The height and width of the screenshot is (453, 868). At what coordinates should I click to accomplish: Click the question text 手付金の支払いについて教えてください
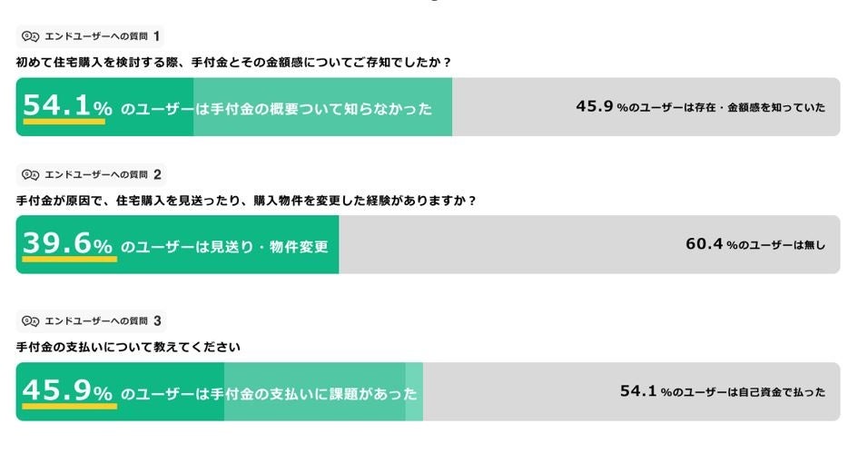click(128, 347)
